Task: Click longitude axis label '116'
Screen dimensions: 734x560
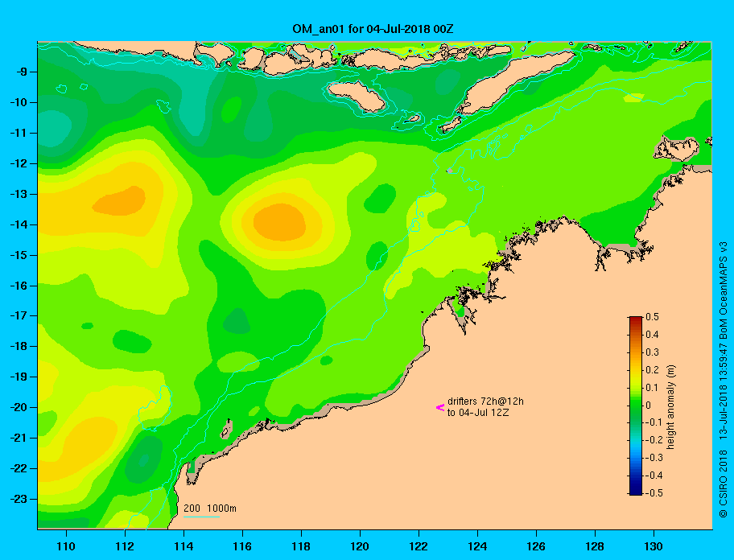Action: coord(242,546)
